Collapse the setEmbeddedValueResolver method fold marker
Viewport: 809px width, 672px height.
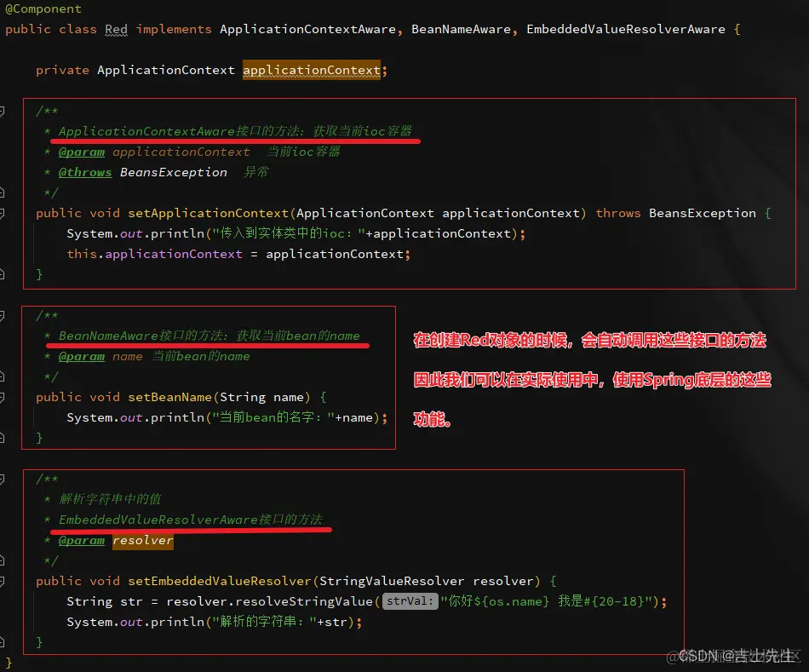2,581
